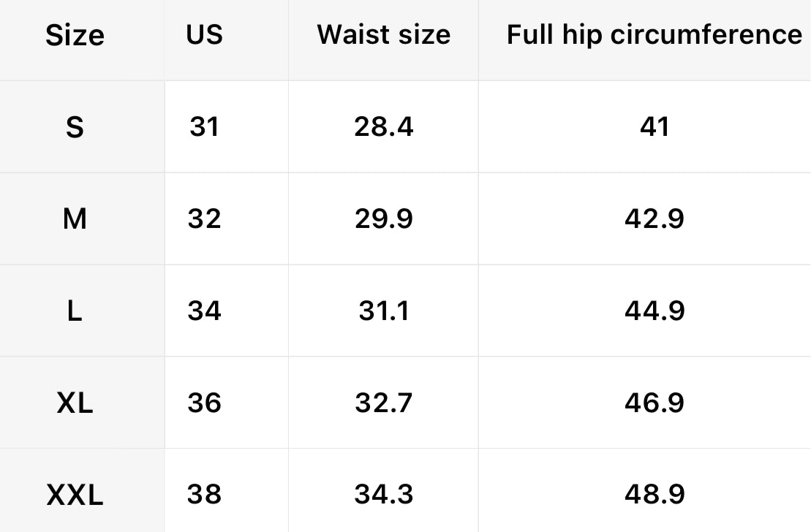Click the S size row label
The height and width of the screenshot is (532, 811).
tap(75, 128)
